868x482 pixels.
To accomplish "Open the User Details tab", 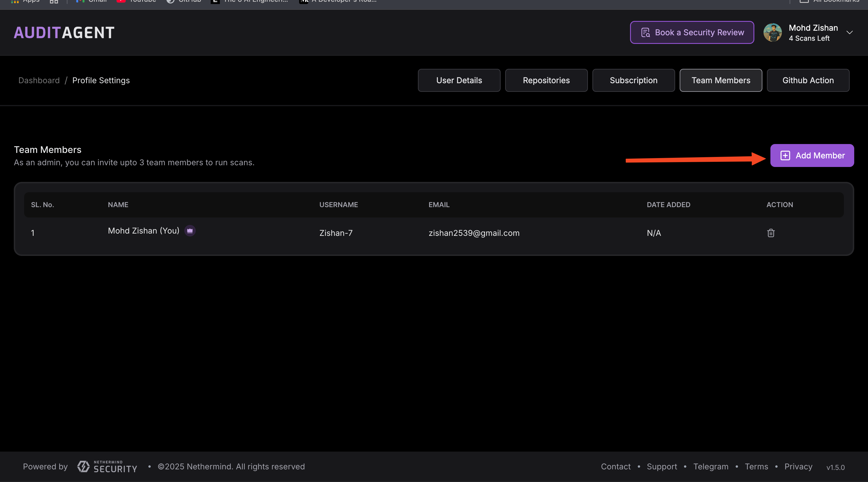I will pyautogui.click(x=459, y=81).
